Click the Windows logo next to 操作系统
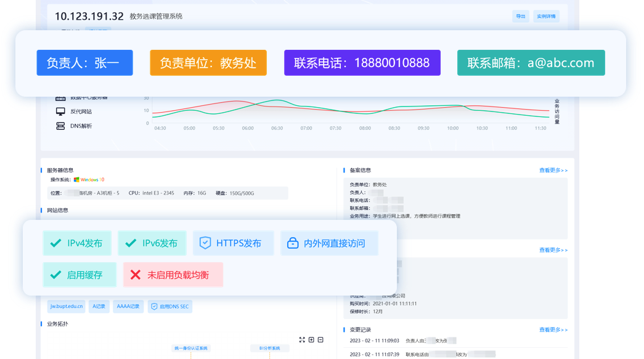This screenshot has width=644, height=359. pyautogui.click(x=76, y=180)
